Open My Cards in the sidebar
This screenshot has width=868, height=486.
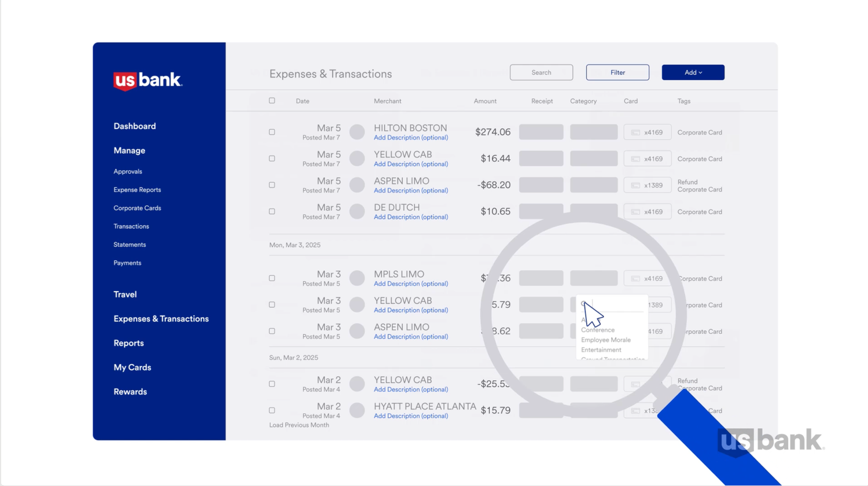(x=133, y=367)
